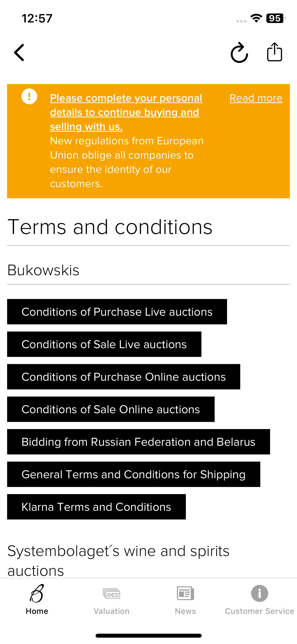Open Klarna Terms and Conditions
The image size is (297, 644).
tap(96, 507)
